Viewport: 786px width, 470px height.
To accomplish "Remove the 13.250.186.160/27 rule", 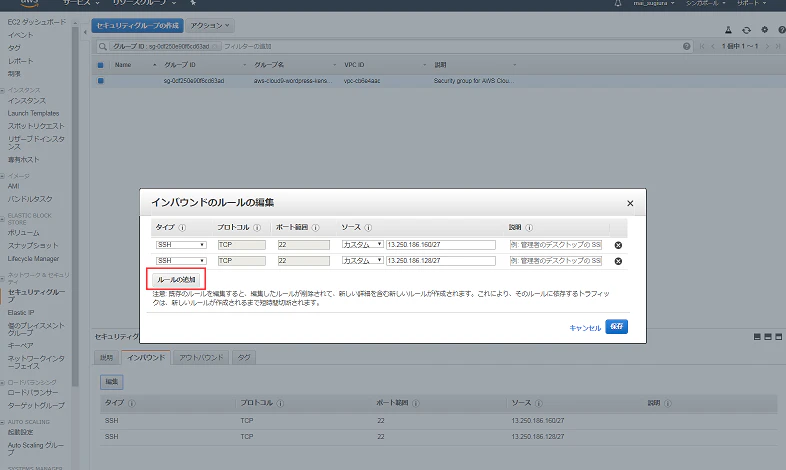I will [x=618, y=245].
